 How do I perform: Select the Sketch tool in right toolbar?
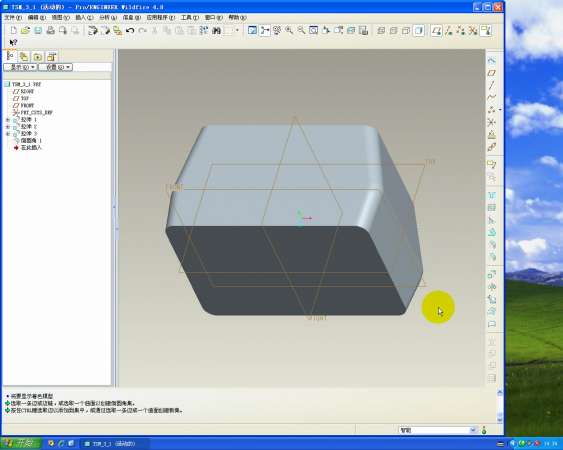[492, 61]
